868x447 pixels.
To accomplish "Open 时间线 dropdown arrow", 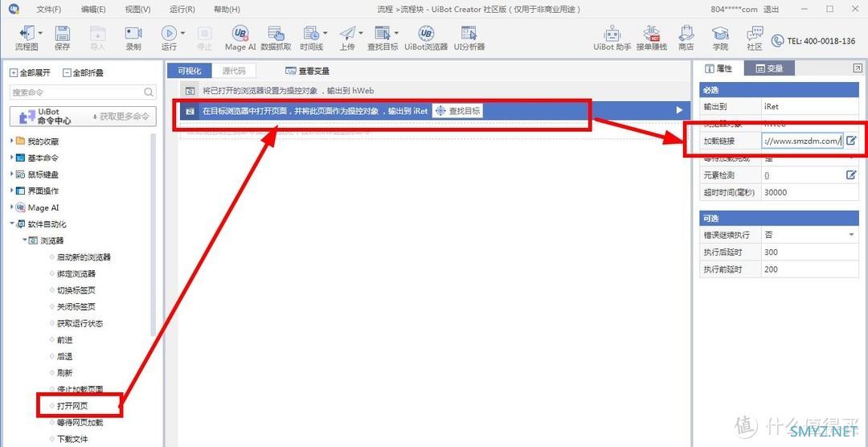I will point(325,33).
